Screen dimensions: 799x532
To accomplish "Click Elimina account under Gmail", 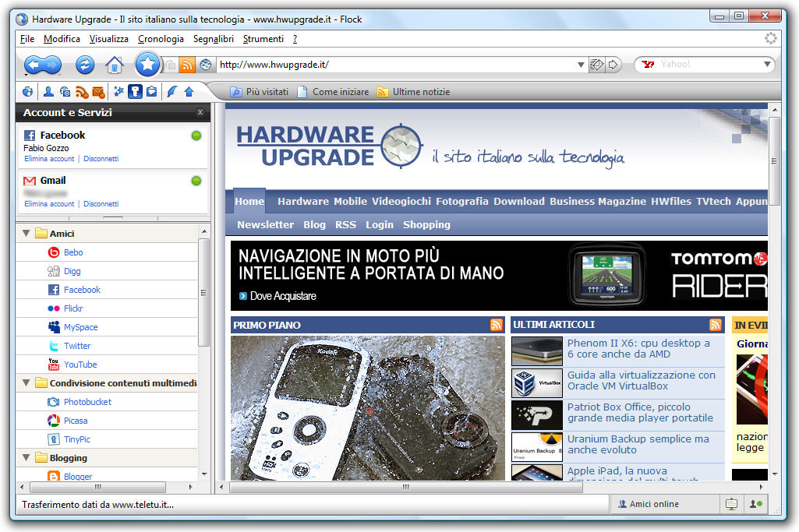I will pyautogui.click(x=49, y=203).
